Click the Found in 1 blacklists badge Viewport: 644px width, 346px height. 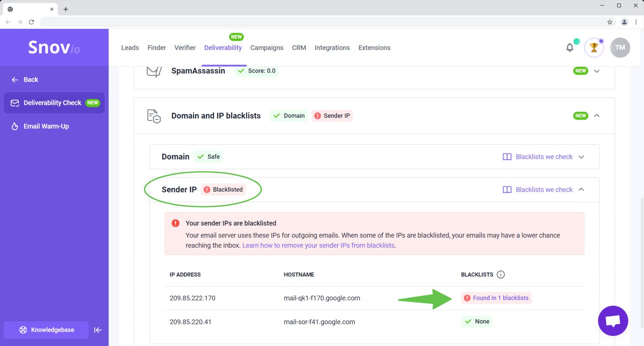pos(496,298)
